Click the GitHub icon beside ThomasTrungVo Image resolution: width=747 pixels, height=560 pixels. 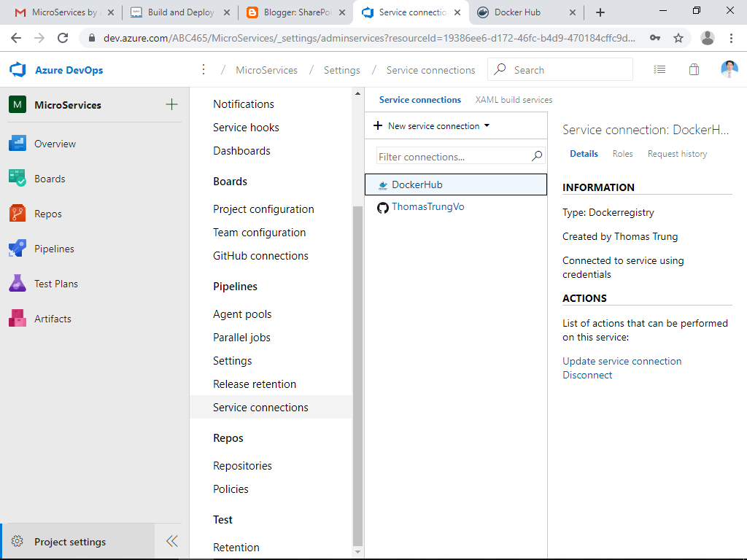point(382,208)
